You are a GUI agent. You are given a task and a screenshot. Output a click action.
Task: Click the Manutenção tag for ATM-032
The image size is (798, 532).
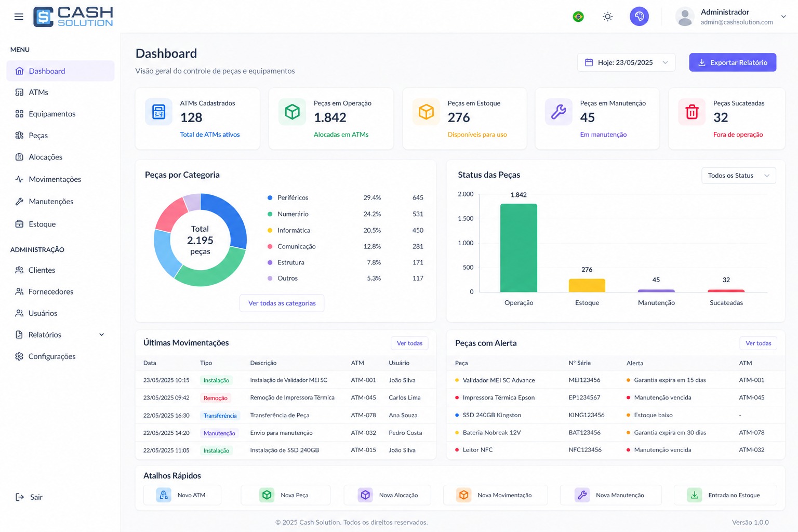tap(219, 433)
